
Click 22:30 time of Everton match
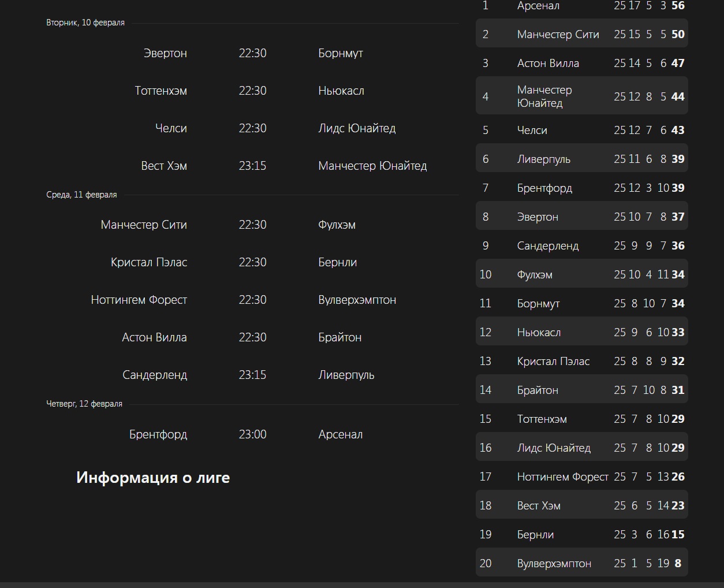click(252, 53)
